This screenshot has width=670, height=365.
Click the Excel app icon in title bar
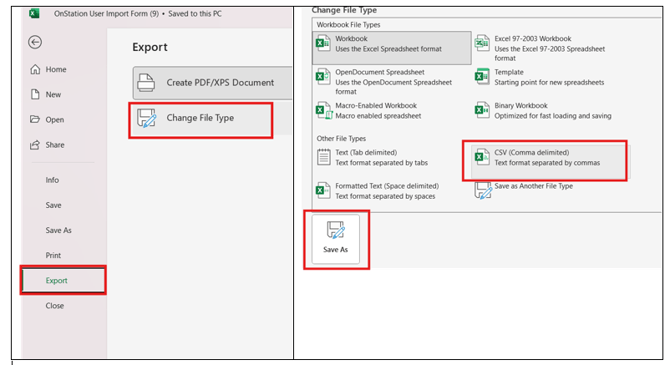click(34, 14)
